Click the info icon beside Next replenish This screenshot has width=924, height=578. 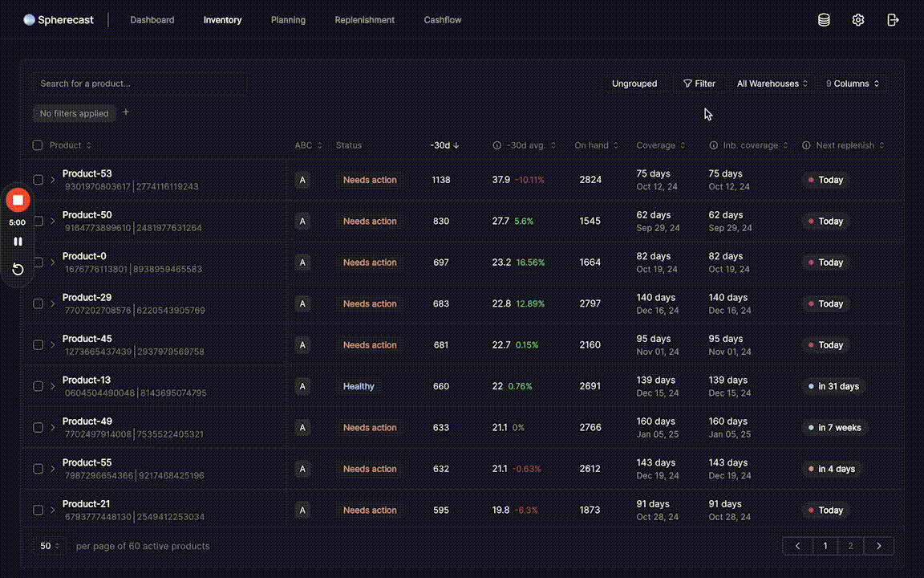(806, 145)
